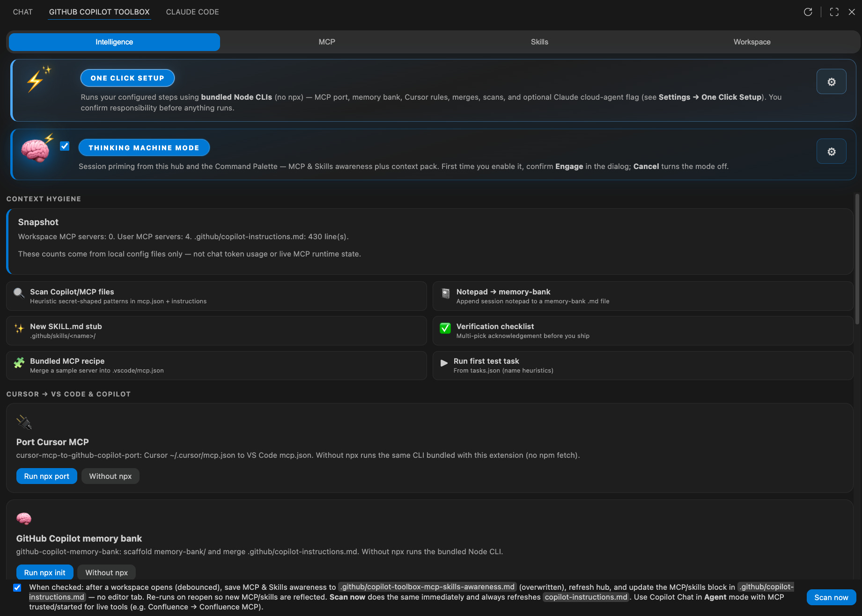Click the lightning bolt One Click Setup icon
Viewport: 862px width, 616px height.
38,79
